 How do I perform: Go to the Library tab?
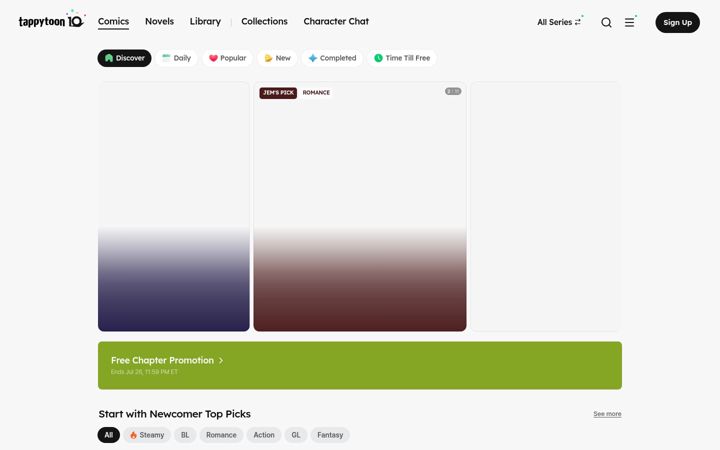[205, 22]
